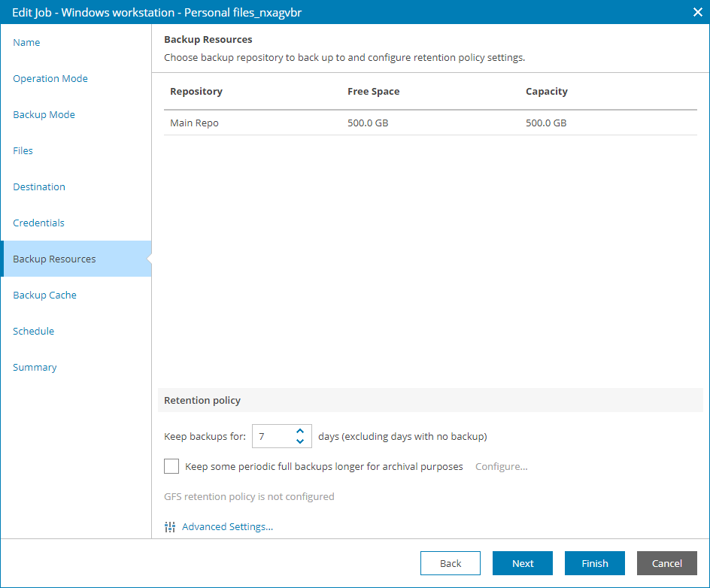This screenshot has width=710, height=588.
Task: Increase retention days with the up stepper arrow
Action: coord(300,431)
